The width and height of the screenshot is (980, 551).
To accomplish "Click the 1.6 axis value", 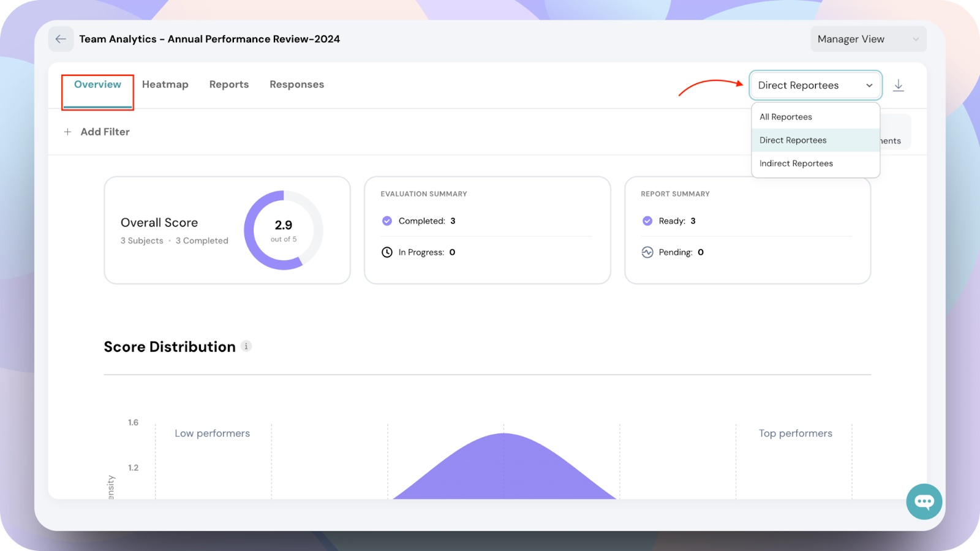I will click(133, 422).
